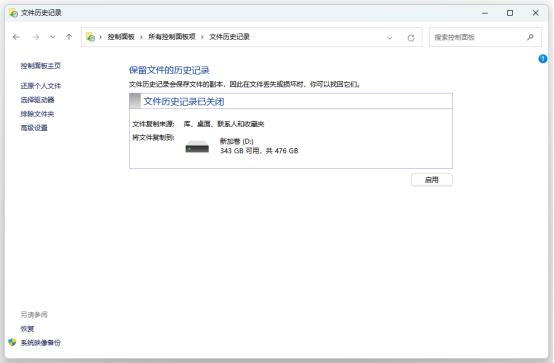Viewport: 554px width, 363px height.
Task: Open 高级设置 link
Action: [34, 128]
